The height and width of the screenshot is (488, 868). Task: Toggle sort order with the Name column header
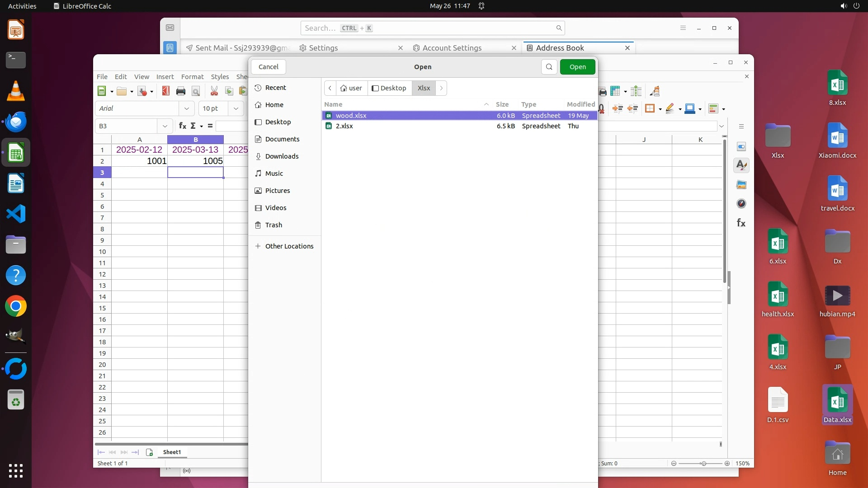point(333,104)
